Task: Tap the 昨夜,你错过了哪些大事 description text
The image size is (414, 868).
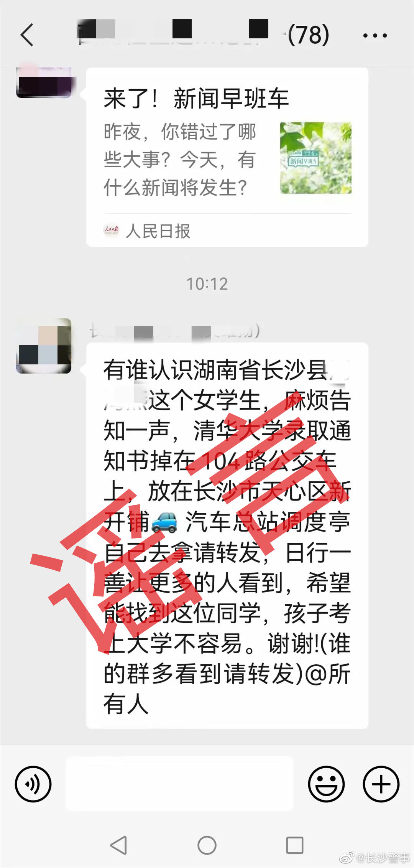Action: [x=180, y=160]
